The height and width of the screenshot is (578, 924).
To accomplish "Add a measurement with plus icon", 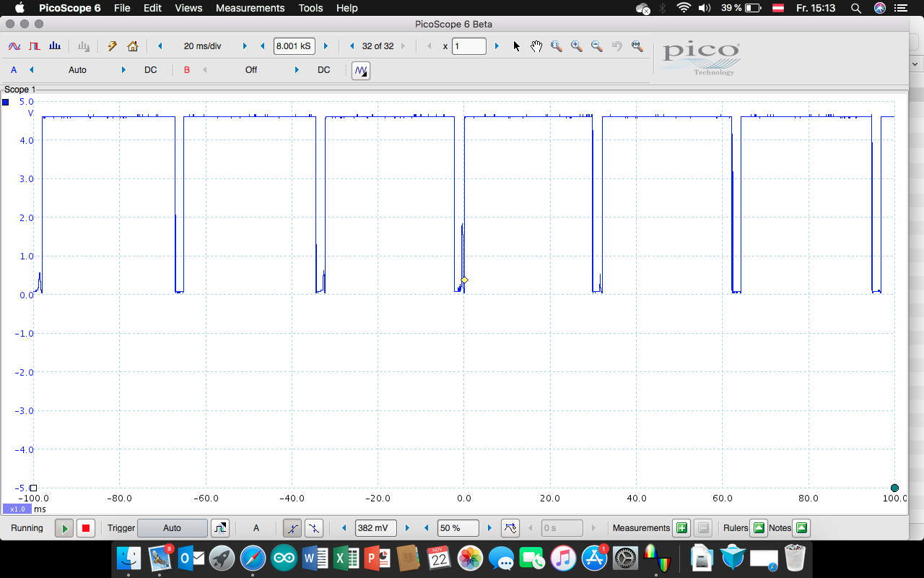I will pyautogui.click(x=681, y=528).
